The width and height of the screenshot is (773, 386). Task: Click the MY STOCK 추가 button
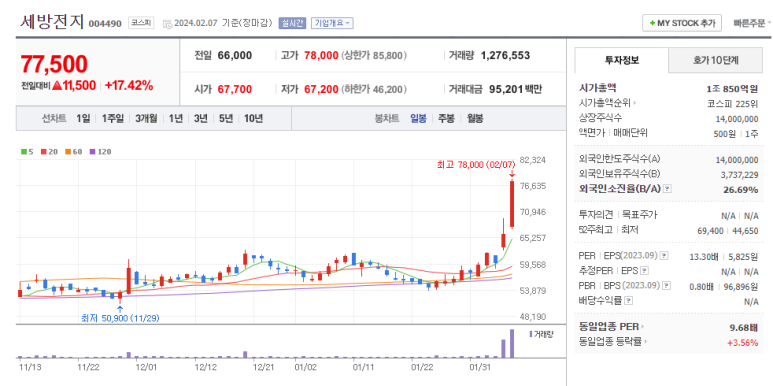pyautogui.click(x=682, y=23)
